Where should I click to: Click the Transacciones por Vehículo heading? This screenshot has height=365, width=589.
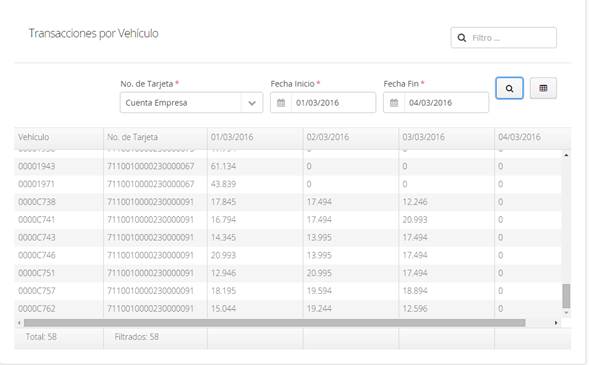pos(94,33)
